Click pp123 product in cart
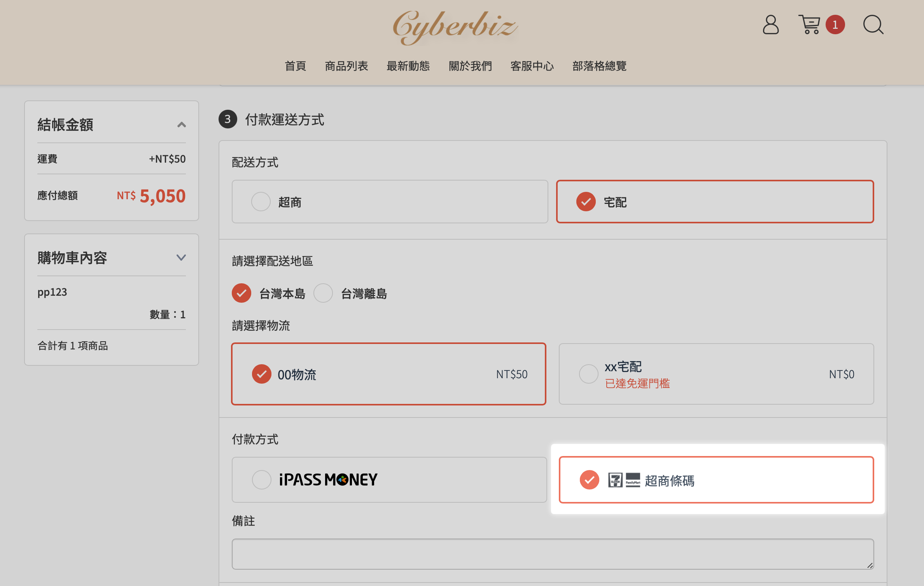Image resolution: width=924 pixels, height=586 pixels. pos(52,292)
